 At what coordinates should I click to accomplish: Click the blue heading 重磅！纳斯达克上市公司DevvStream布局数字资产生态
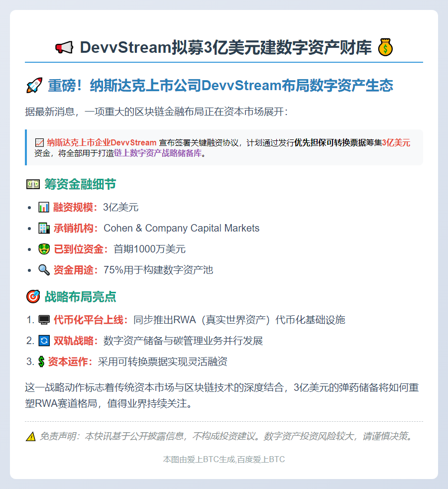221,86
